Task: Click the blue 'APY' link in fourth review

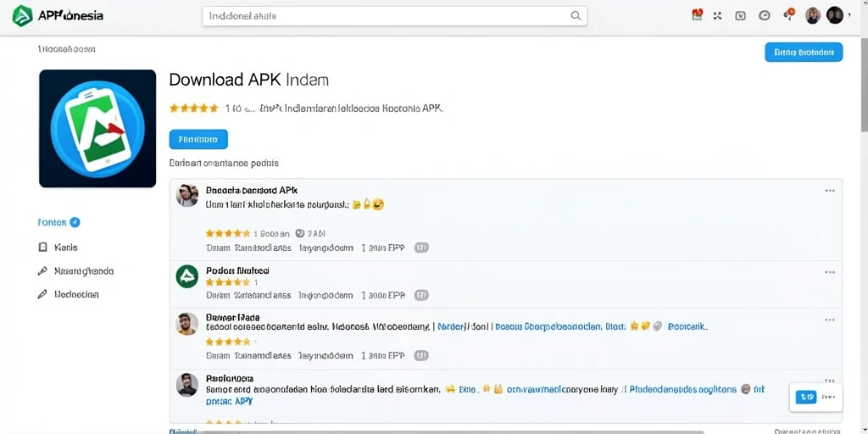Action: coord(243,401)
